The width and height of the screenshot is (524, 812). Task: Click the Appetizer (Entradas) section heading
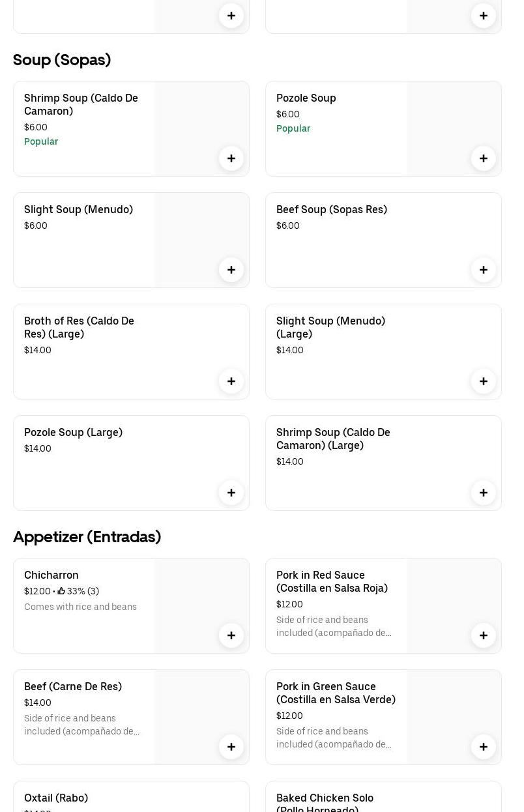coord(87,537)
